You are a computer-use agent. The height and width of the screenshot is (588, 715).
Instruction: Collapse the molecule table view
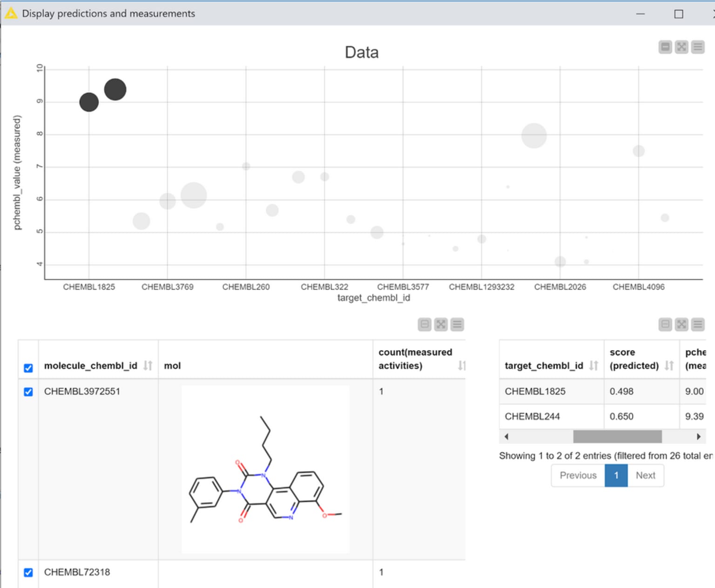tap(424, 324)
